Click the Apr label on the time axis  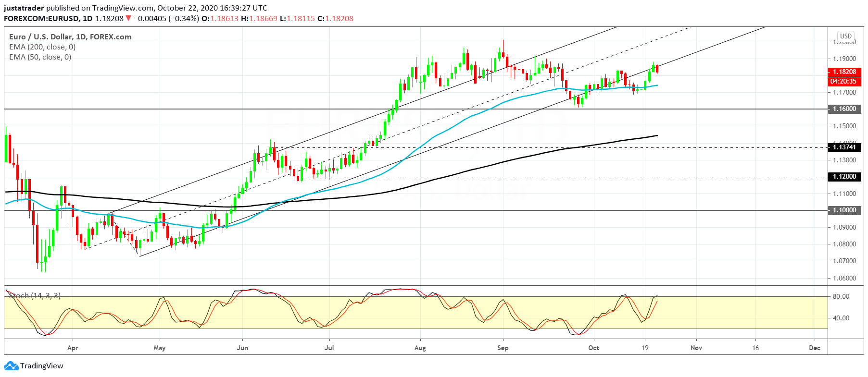[x=73, y=348]
